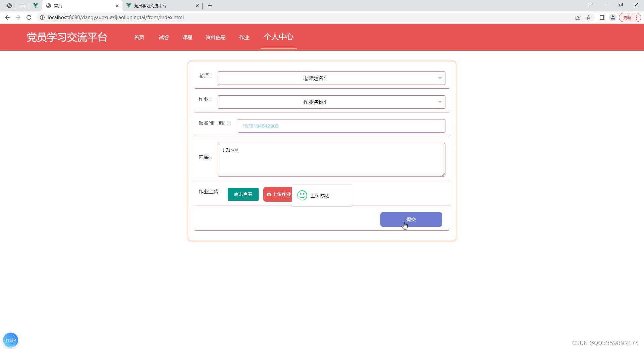Screen dimensions: 644x349
Task: Click the site information icon in address bar
Action: click(42, 17)
